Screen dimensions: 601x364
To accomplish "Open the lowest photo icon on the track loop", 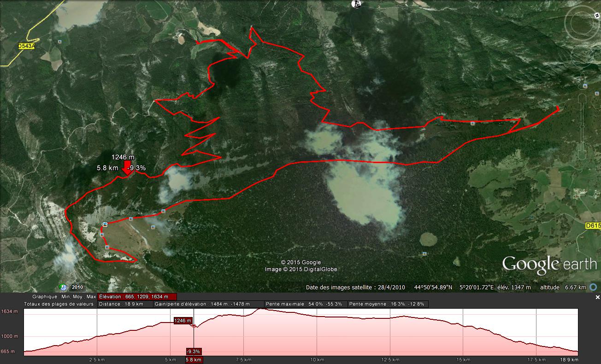I will pos(107,247).
